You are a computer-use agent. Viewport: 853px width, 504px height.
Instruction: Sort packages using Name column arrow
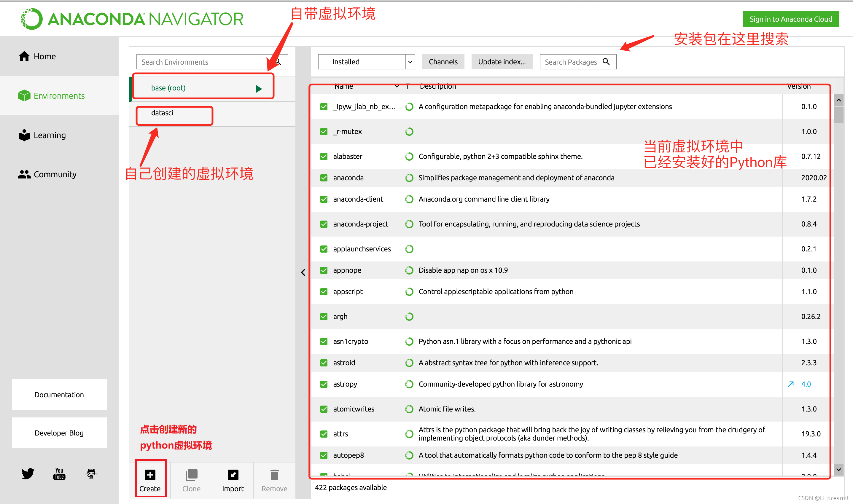397,87
